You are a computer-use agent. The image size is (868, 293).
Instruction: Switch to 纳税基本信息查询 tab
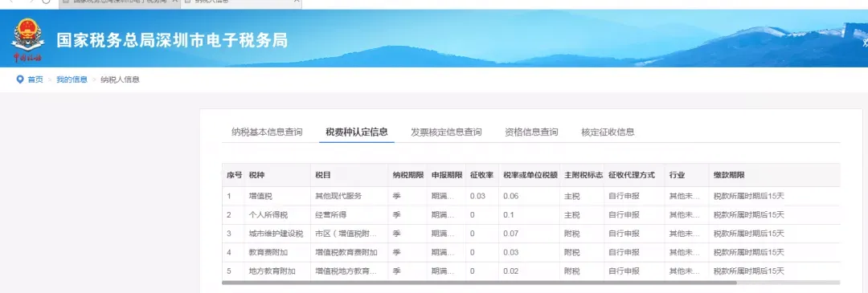pyautogui.click(x=267, y=132)
